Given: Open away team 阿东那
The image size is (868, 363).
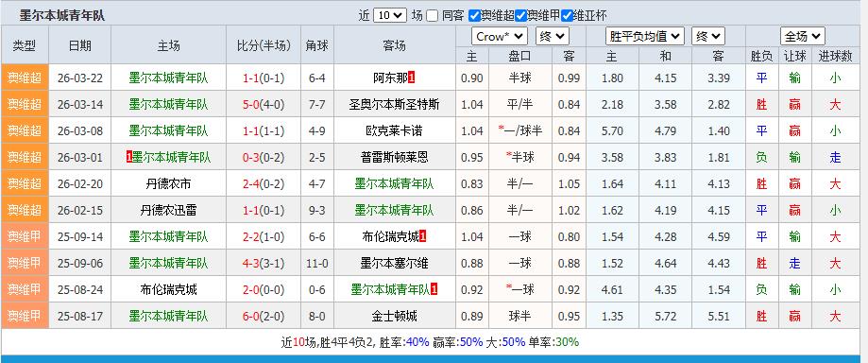Looking at the screenshot, I should 391,78.
